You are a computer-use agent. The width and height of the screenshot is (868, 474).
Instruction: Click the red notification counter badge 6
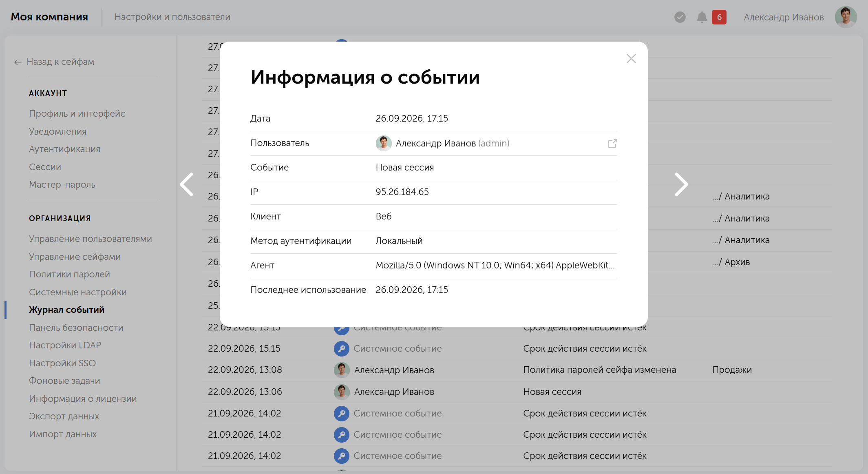719,17
